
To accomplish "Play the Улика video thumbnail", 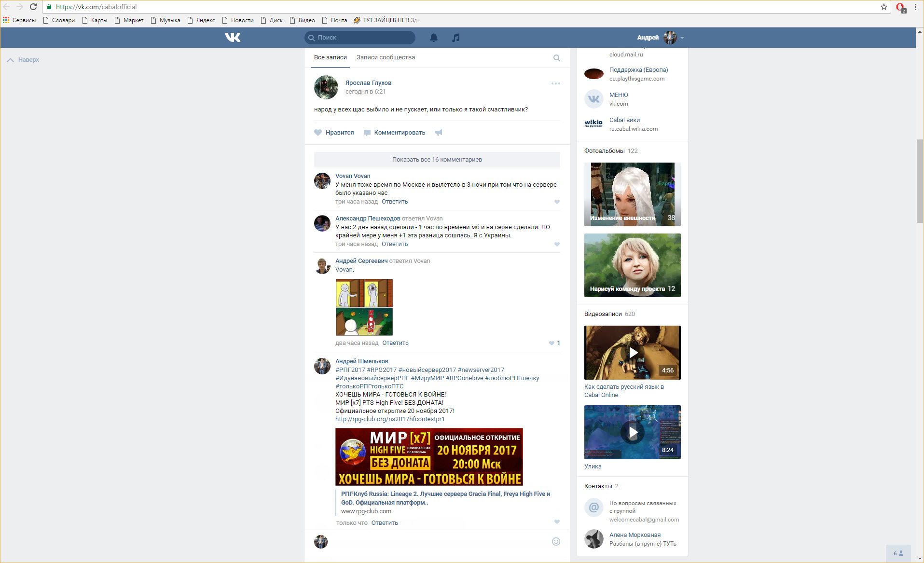I will [x=632, y=432].
